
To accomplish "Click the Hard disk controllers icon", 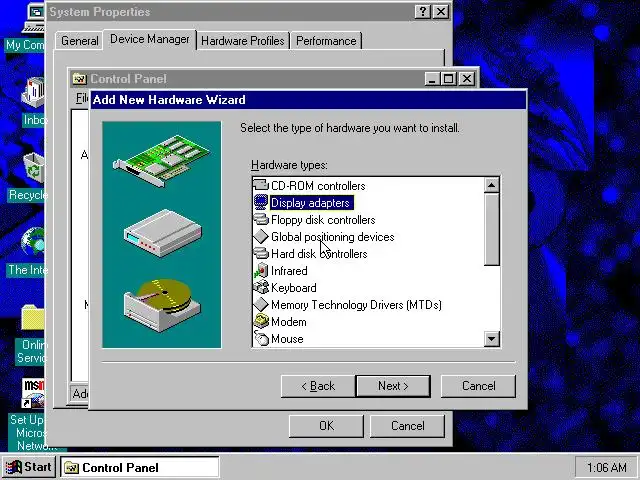I will pyautogui.click(x=261, y=253).
